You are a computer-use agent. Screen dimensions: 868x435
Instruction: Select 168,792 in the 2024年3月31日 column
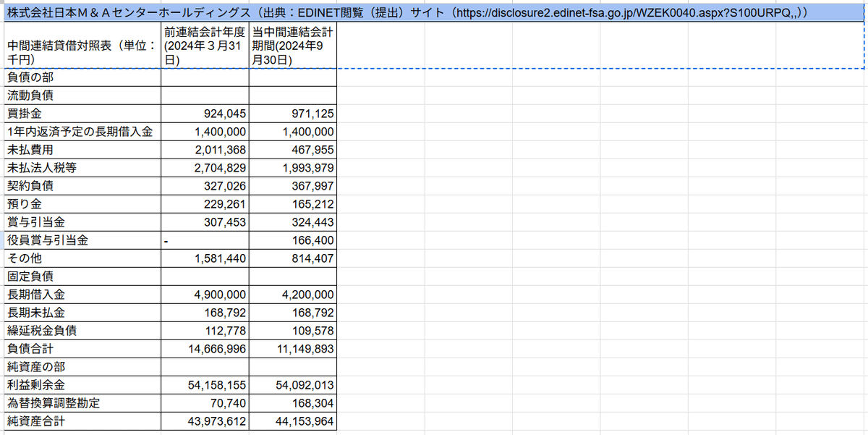[205, 313]
